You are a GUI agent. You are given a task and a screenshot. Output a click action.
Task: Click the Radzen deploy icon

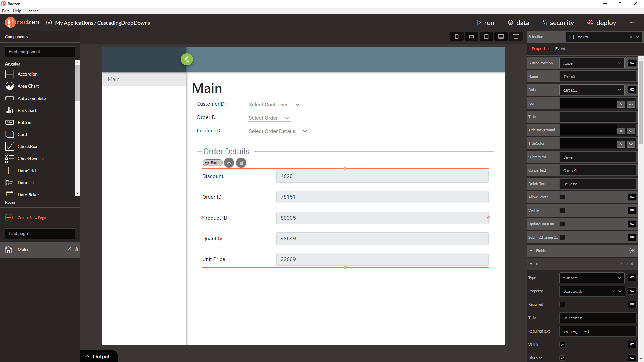pos(590,22)
